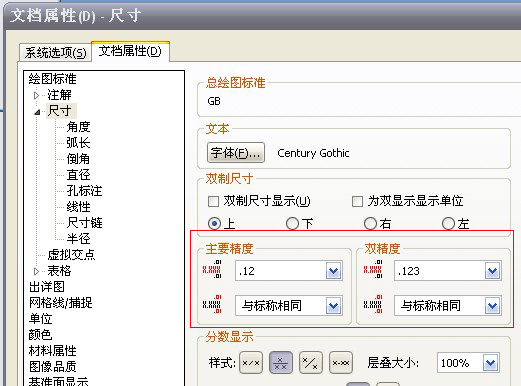Viewport: 521px width, 386px height.
Task: Click the GB drawing standard text
Action: point(214,101)
